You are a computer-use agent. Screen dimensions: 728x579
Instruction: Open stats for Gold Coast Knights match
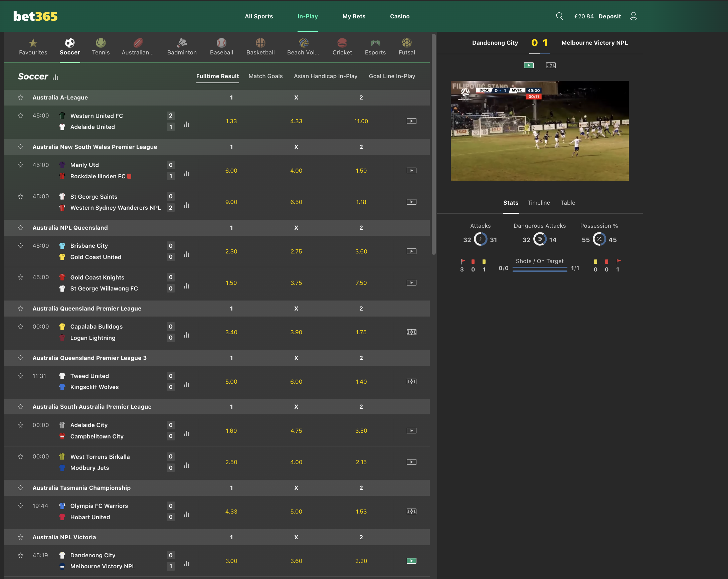tap(187, 286)
